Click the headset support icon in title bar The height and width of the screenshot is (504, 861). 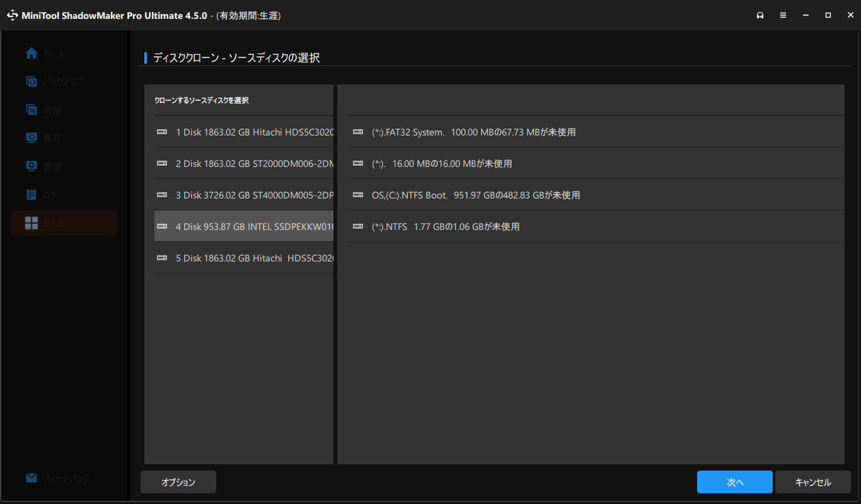click(761, 15)
